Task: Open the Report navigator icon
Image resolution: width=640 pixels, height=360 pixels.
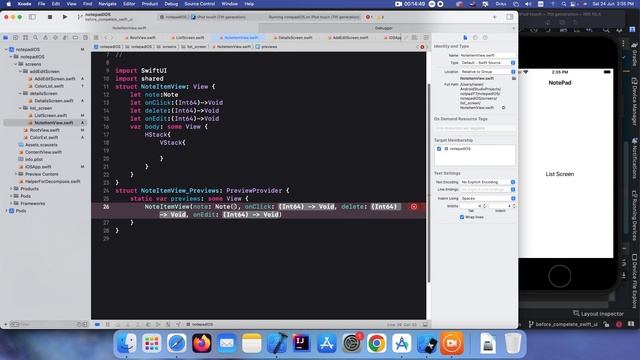Action: [85, 38]
